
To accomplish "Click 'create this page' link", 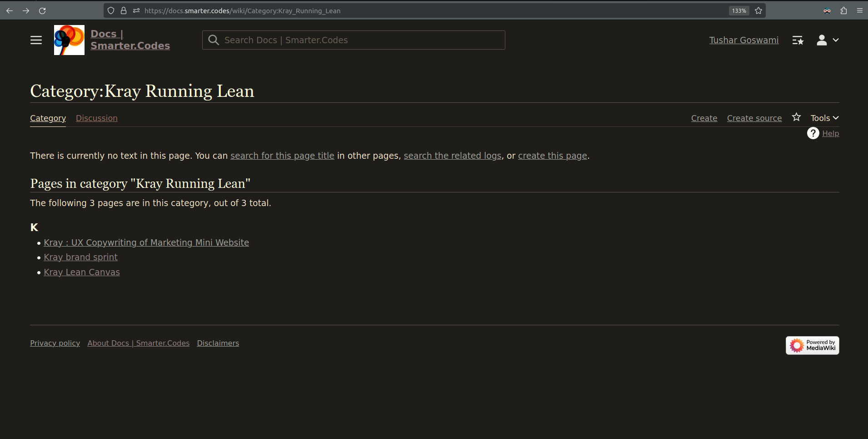I will point(553,156).
